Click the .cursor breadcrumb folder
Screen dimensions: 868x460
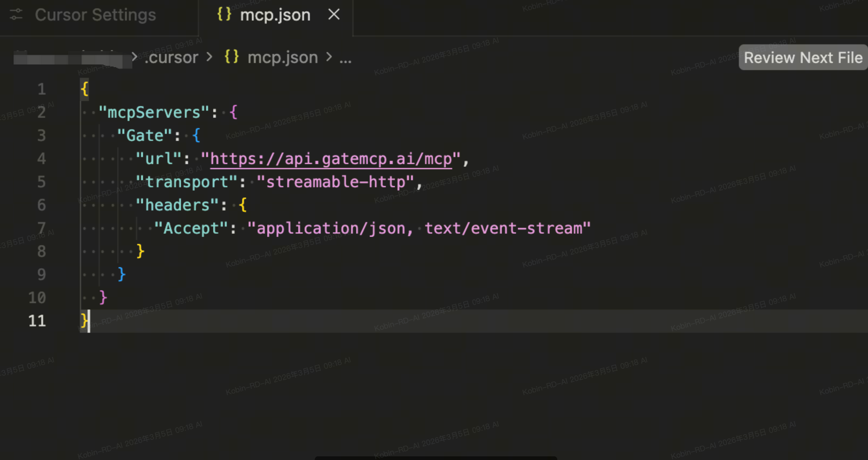[171, 58]
